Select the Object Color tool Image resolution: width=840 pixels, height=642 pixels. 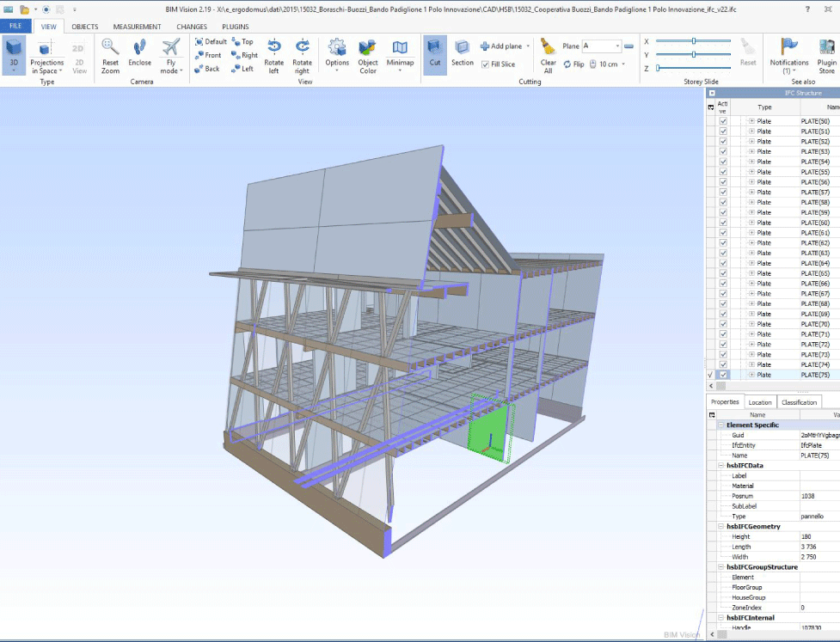pyautogui.click(x=367, y=53)
